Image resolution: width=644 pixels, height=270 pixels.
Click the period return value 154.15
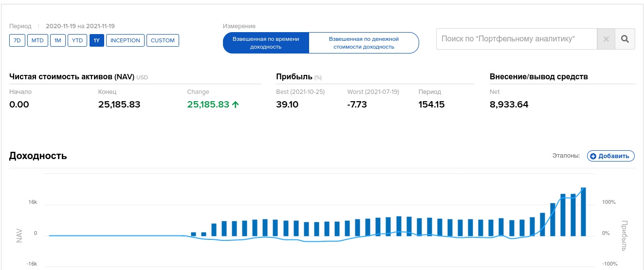[432, 105]
